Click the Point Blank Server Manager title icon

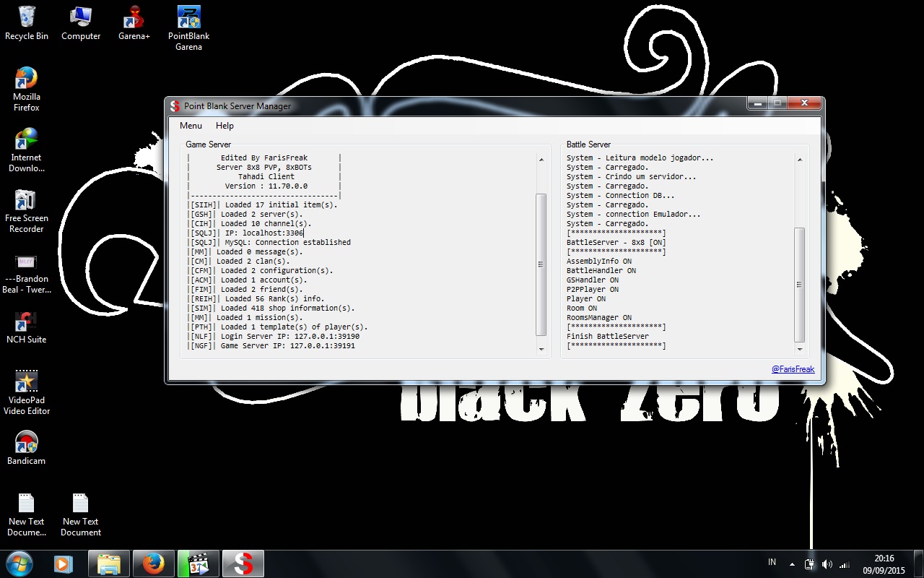174,106
